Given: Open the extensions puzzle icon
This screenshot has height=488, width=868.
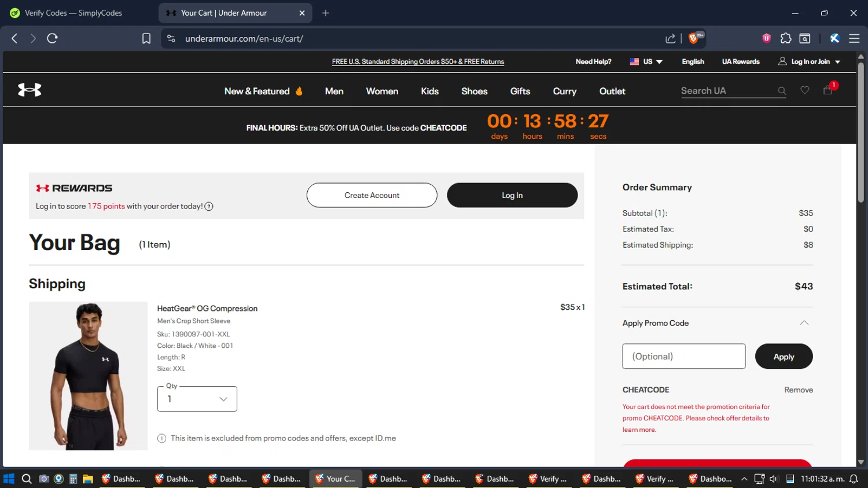Looking at the screenshot, I should point(786,38).
